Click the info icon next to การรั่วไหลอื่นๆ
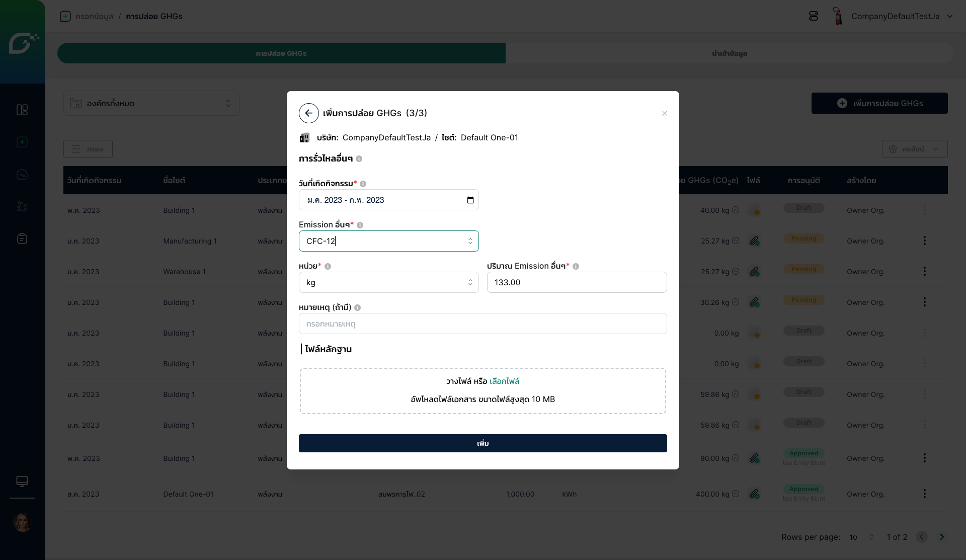 359,159
